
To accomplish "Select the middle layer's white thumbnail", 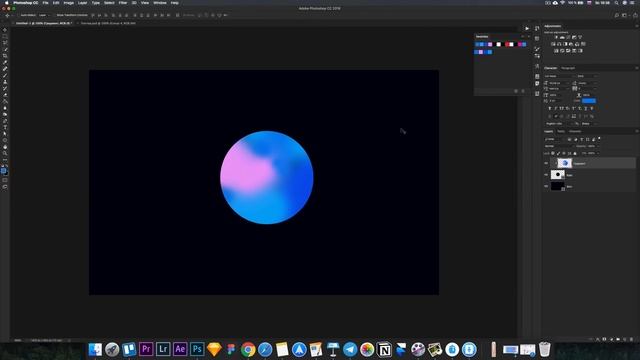I will 558,175.
